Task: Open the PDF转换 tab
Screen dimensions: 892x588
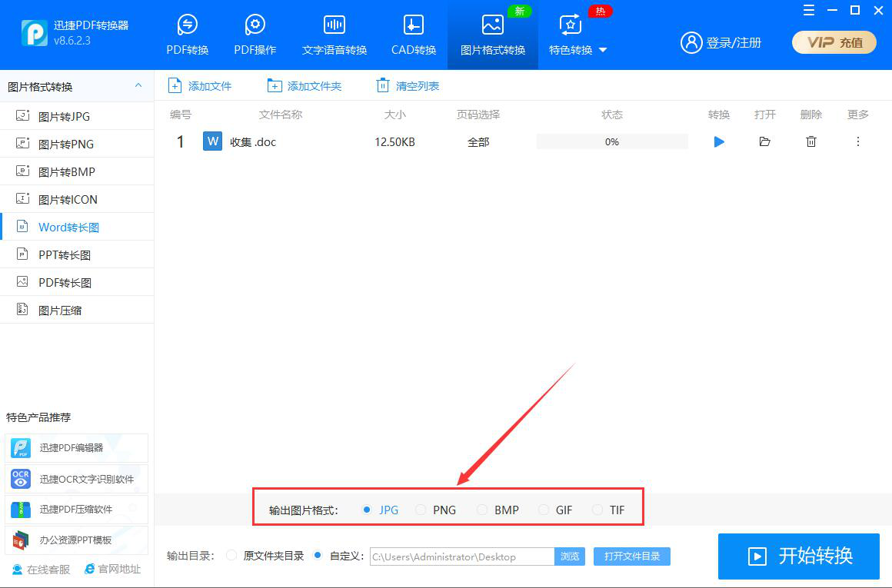Action: point(187,35)
